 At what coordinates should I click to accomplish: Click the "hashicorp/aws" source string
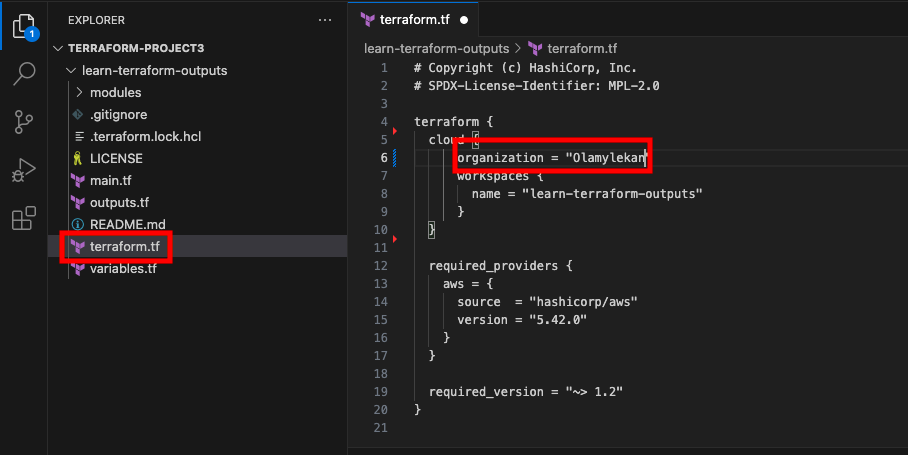[x=583, y=302]
